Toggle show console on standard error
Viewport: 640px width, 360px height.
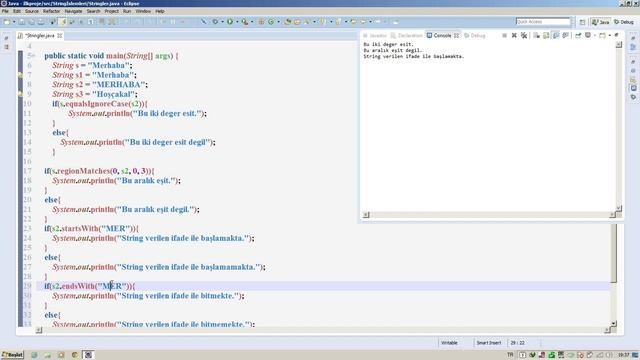565,36
